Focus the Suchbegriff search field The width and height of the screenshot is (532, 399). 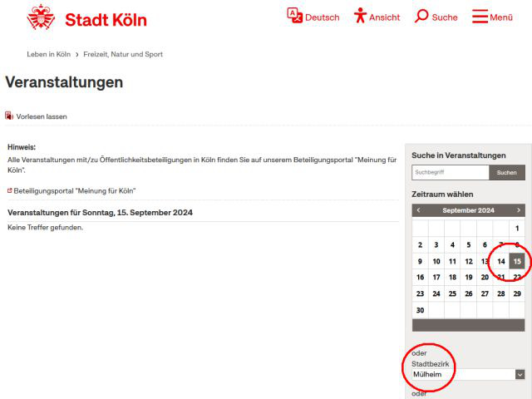451,172
